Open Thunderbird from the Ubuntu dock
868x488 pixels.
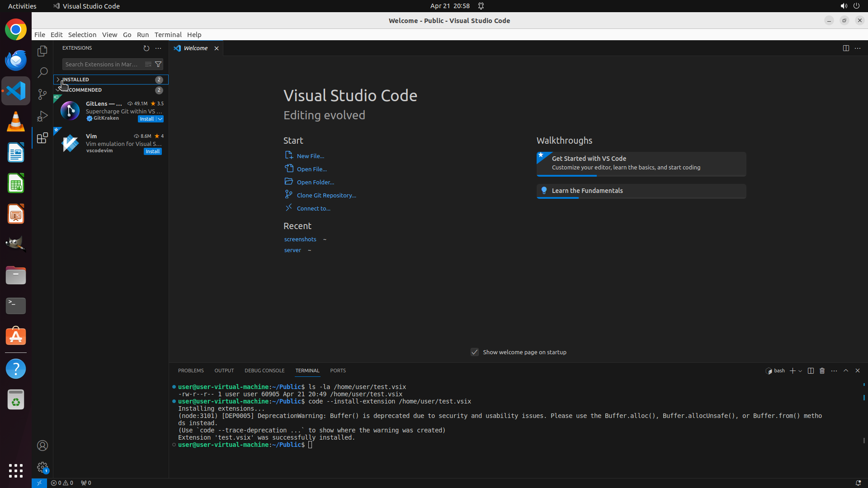pyautogui.click(x=16, y=60)
